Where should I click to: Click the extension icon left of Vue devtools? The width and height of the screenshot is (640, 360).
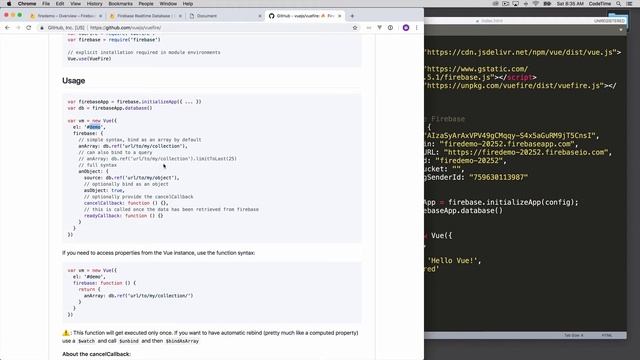coord(369,28)
